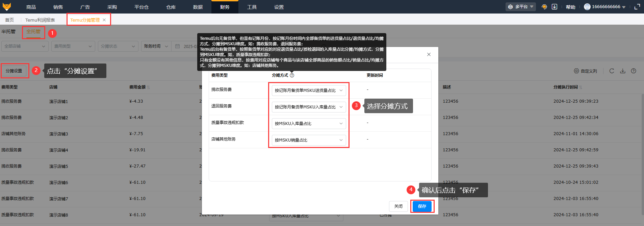Open 揽收服务费 allocation method dropdown

click(x=309, y=91)
